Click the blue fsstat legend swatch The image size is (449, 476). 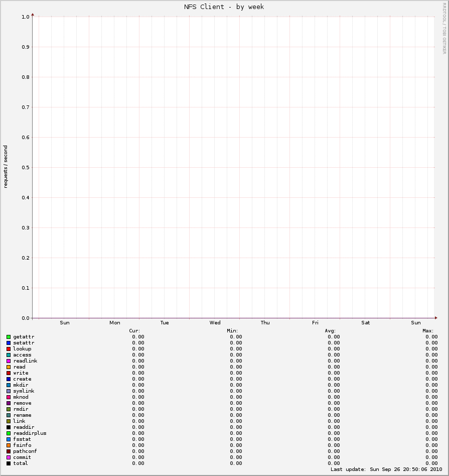(9, 439)
